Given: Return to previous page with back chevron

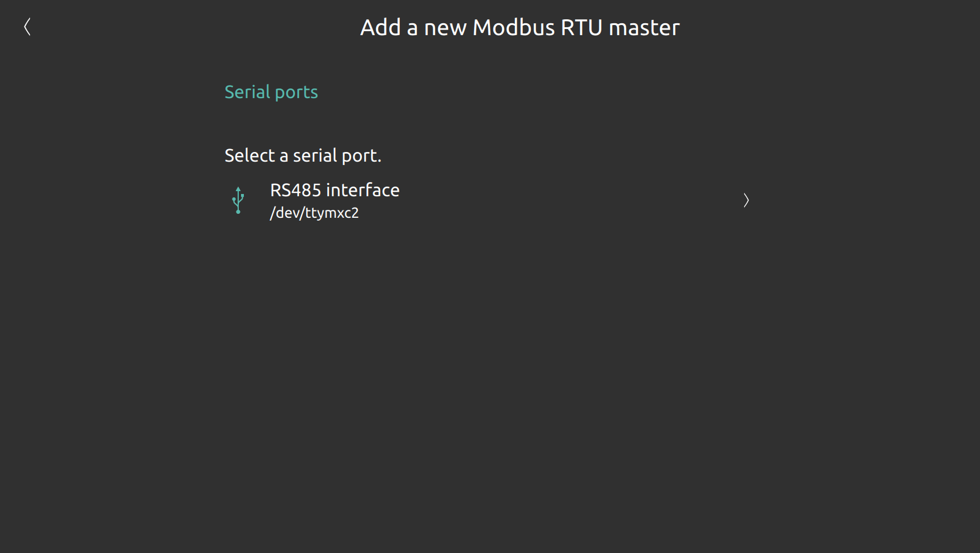Looking at the screenshot, I should pyautogui.click(x=27, y=27).
